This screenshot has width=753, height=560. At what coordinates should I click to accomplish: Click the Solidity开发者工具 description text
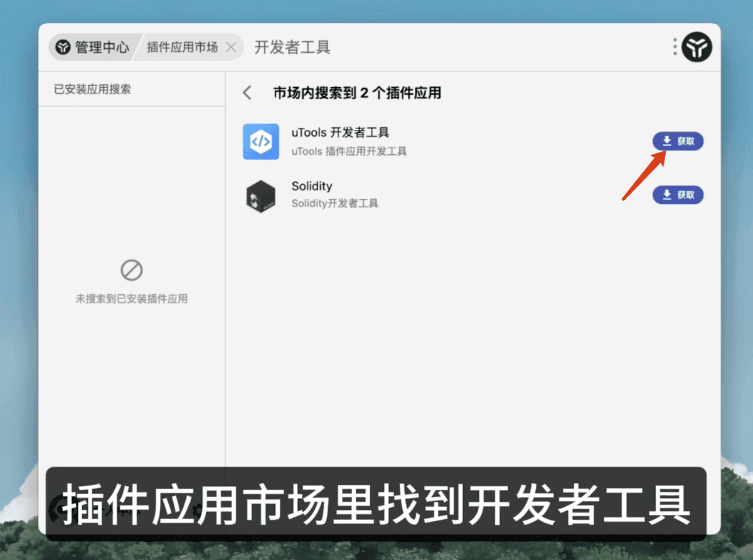pyautogui.click(x=335, y=203)
